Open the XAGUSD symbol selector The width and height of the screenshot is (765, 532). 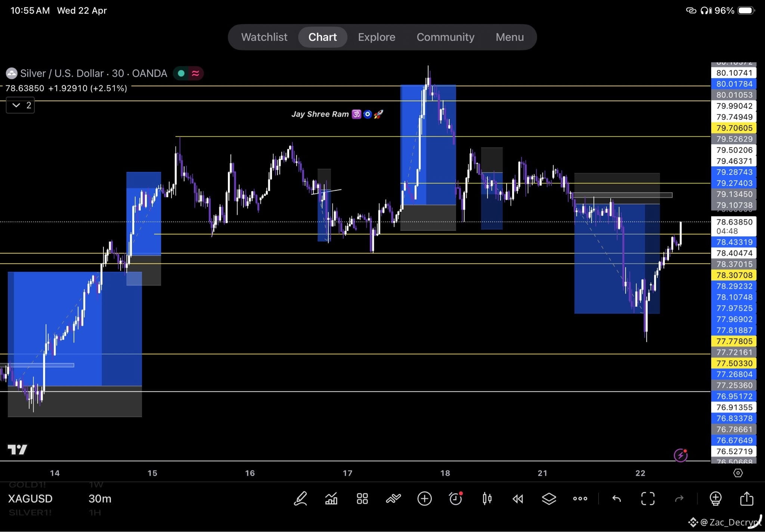click(30, 498)
